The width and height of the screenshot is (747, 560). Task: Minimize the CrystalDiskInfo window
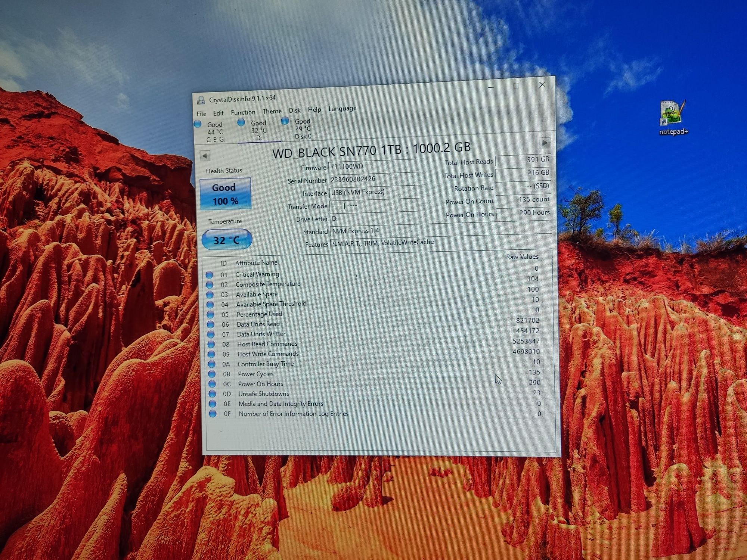coord(491,87)
